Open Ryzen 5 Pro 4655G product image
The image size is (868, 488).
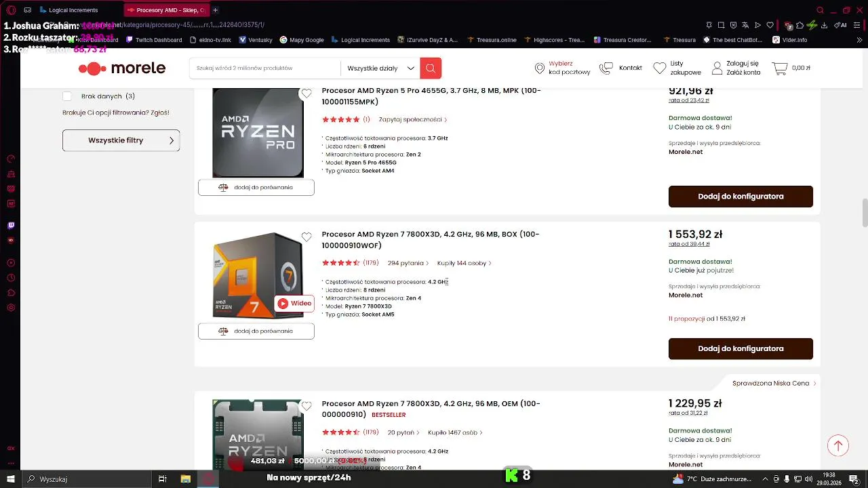[x=258, y=133]
